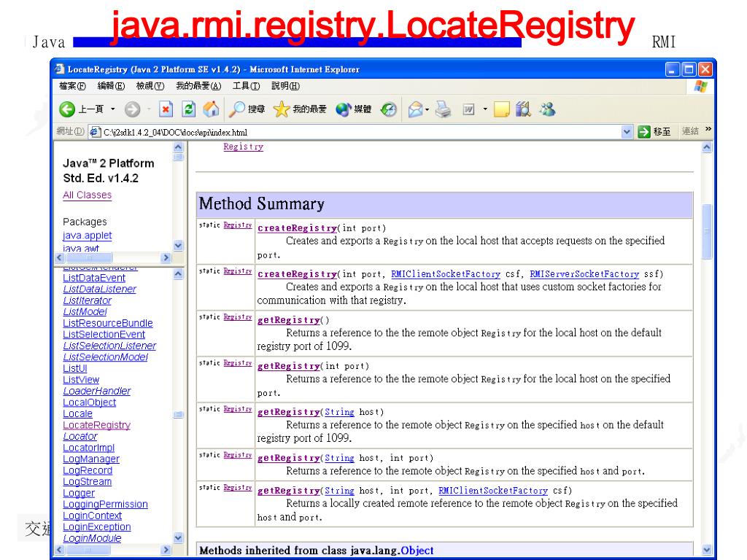Launch the Messenger people icon
Viewport: 747px width, 560px height.
[x=547, y=109]
